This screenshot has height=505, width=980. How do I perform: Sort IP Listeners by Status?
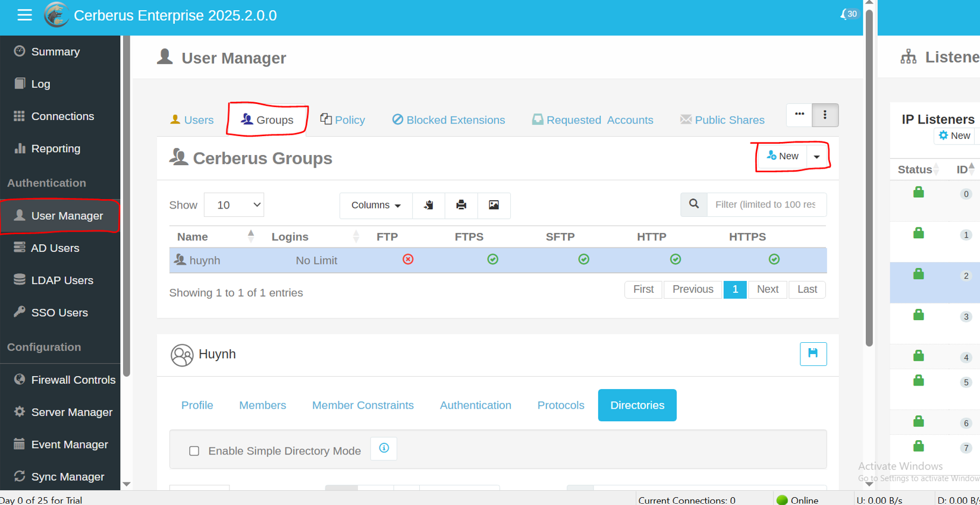(x=918, y=169)
